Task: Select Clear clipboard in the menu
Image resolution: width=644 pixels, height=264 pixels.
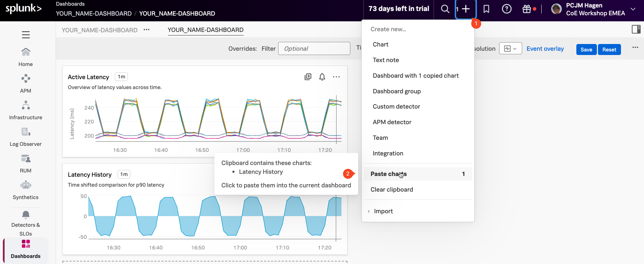Action: pos(391,189)
